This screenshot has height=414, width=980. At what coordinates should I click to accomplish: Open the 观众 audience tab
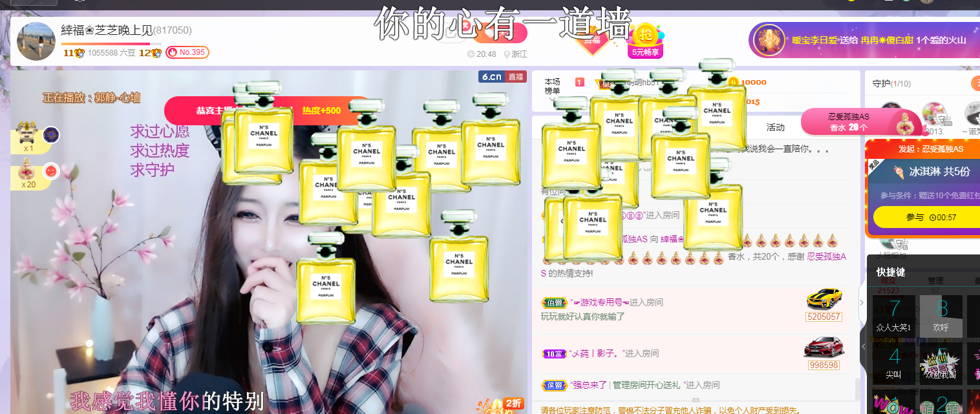click(888, 280)
